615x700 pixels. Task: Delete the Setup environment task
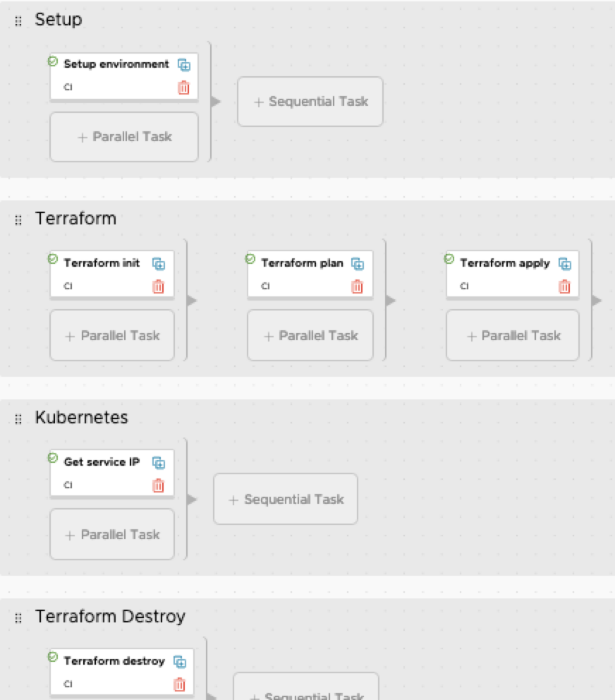(183, 87)
